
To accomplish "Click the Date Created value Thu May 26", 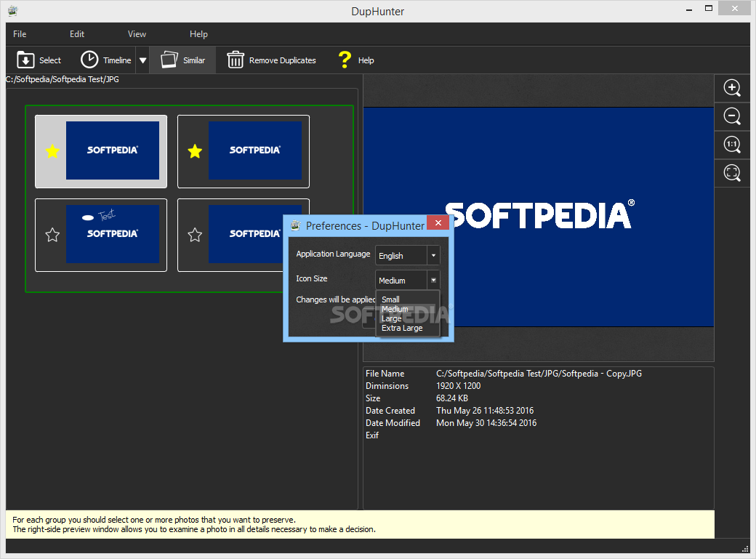I will [485, 411].
